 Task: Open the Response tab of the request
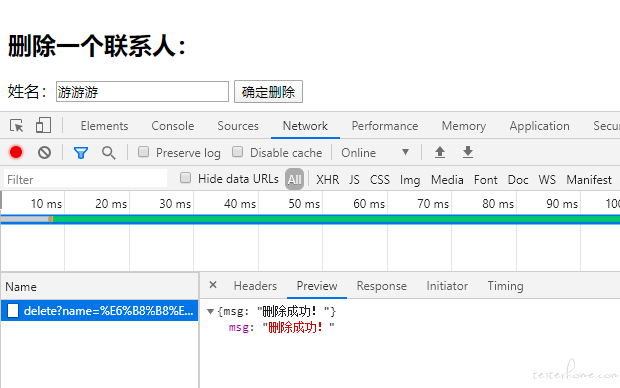(x=382, y=286)
